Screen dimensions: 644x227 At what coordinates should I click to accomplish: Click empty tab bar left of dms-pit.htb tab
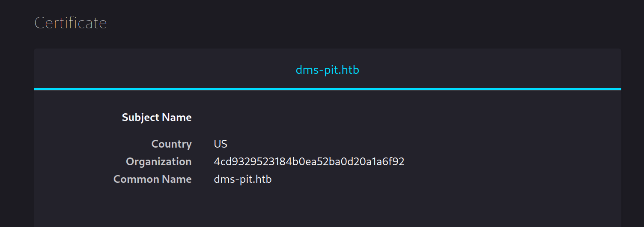click(x=163, y=70)
